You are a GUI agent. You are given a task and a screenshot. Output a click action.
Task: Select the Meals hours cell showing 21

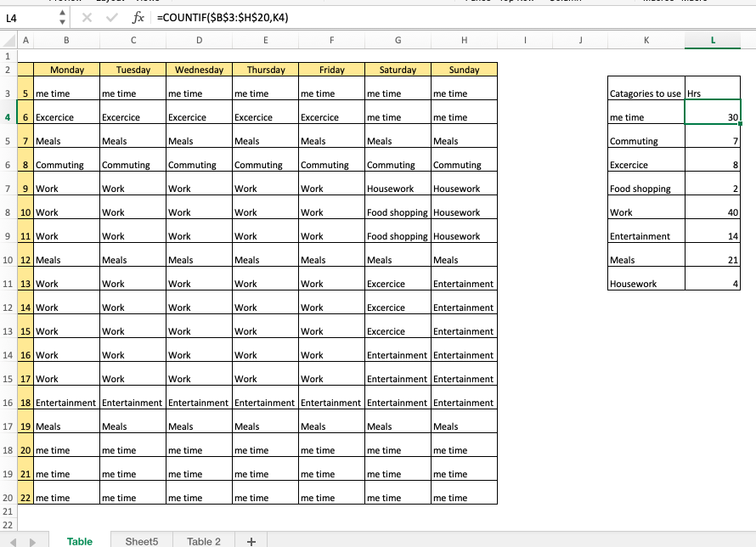coord(713,255)
